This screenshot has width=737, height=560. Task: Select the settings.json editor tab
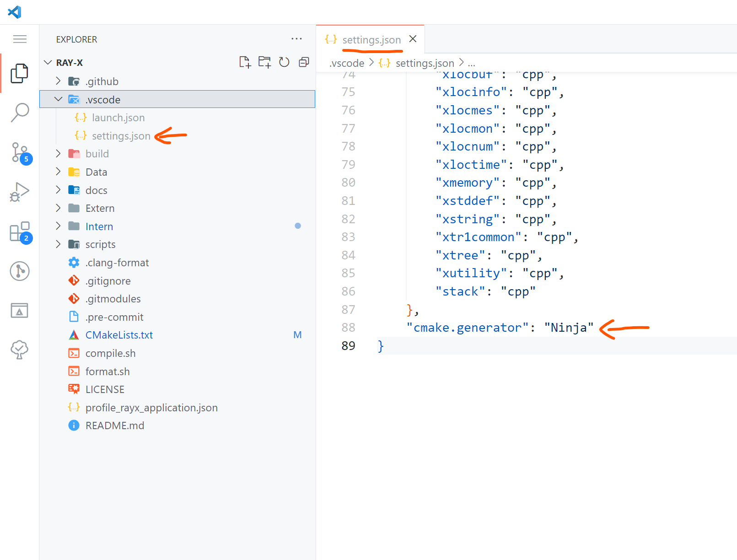(371, 40)
